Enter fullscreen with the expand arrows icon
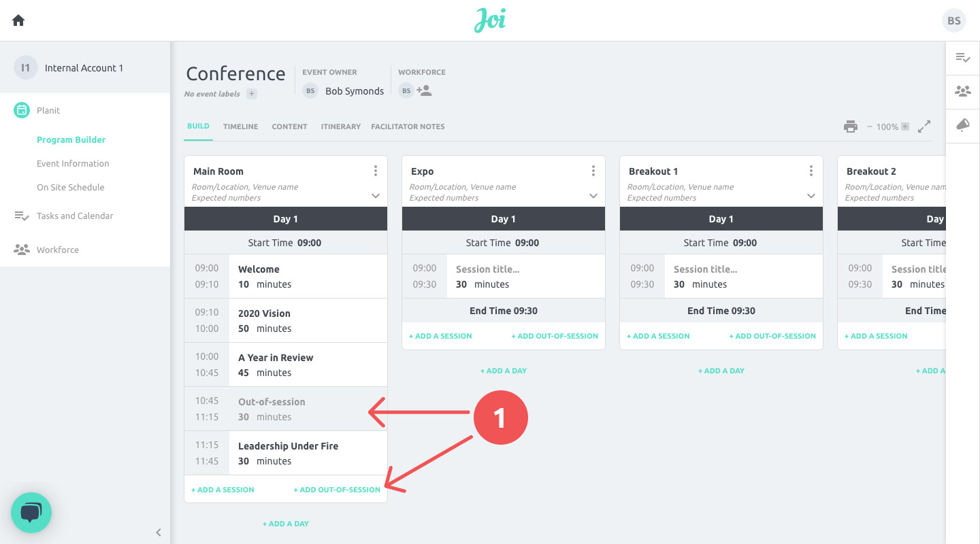Image resolution: width=980 pixels, height=544 pixels. coord(924,126)
